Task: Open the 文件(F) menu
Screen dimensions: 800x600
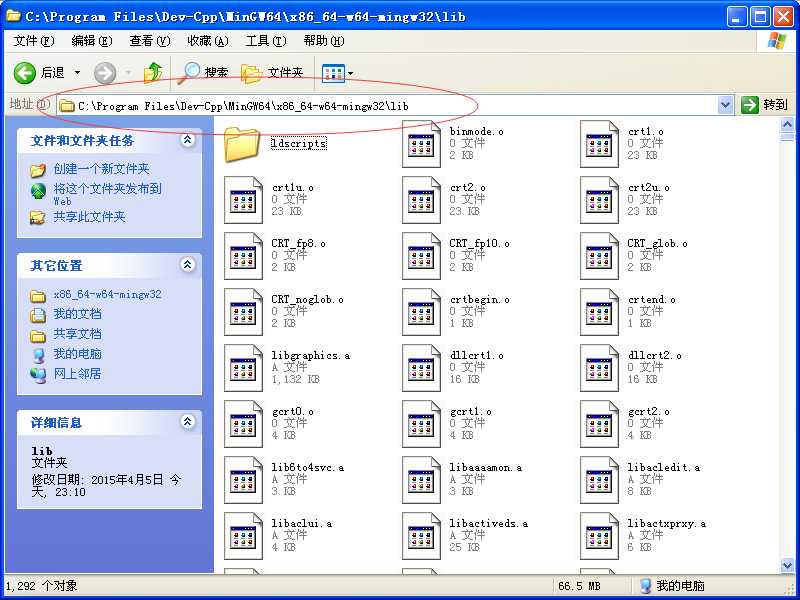Action: [34, 41]
